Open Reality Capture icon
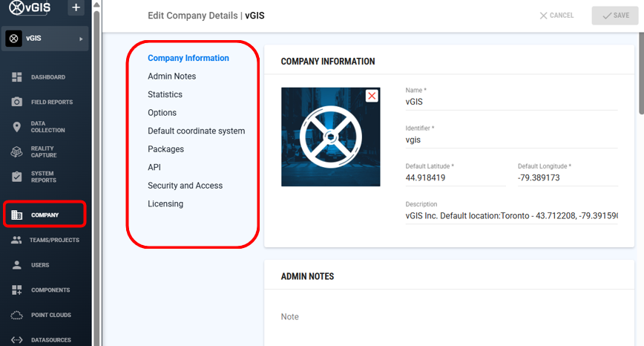Screen dimensions: 644x346 click(17, 151)
